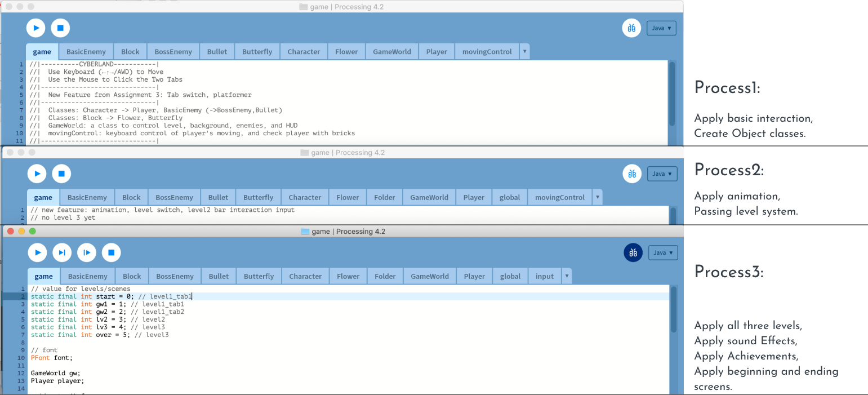The width and height of the screenshot is (868, 395).
Task: Run sketch in Process1 top window
Action: coord(35,28)
